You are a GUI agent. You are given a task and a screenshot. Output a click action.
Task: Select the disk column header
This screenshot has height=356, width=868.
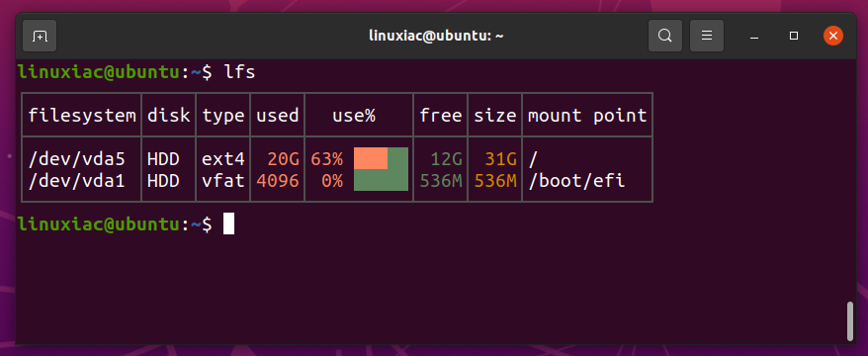coord(168,115)
